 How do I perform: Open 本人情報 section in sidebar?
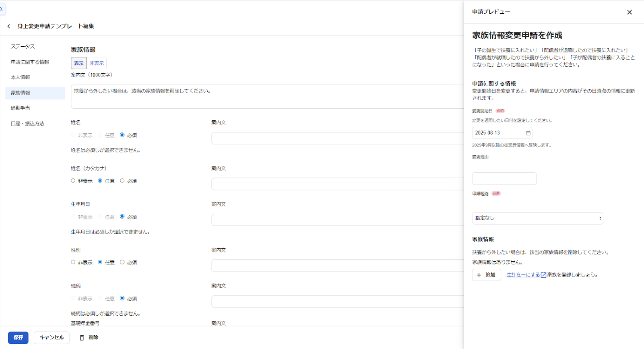click(x=35, y=77)
